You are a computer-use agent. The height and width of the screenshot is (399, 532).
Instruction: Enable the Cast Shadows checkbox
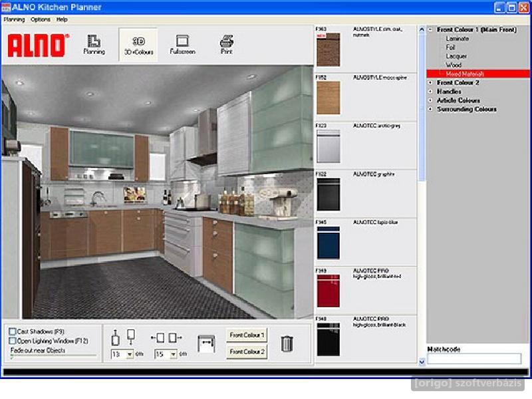pyautogui.click(x=13, y=331)
